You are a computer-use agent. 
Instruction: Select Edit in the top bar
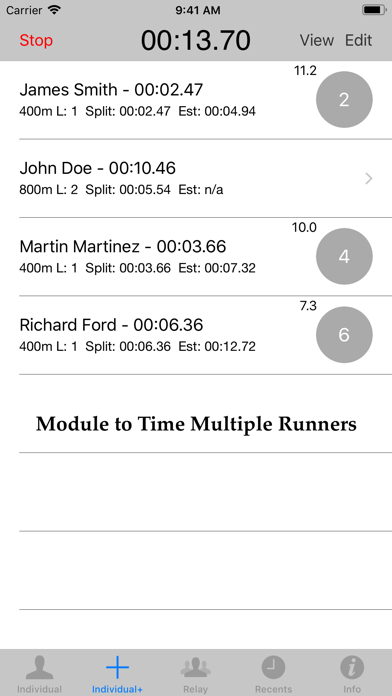point(359,40)
